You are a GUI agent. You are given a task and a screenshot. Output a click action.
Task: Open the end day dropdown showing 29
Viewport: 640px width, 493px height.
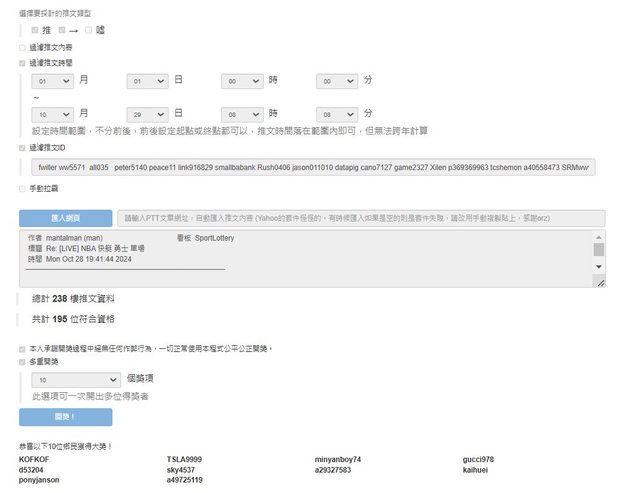pos(147,114)
